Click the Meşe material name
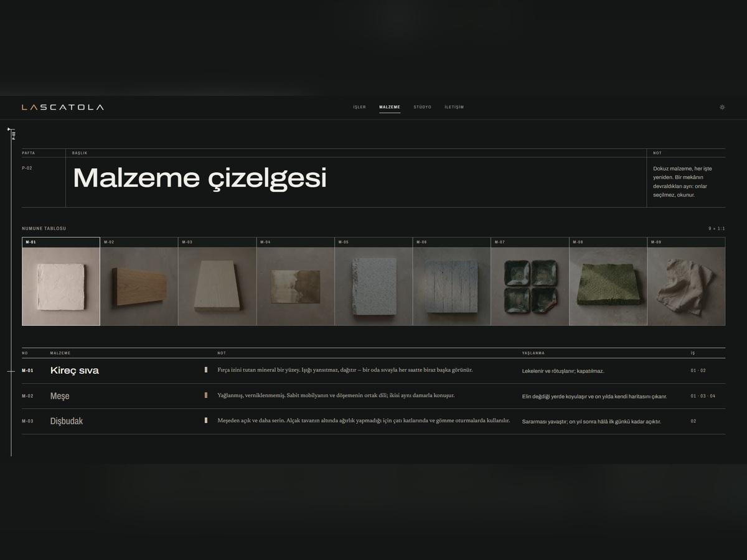Viewport: 747px width, 560px height. (60, 396)
